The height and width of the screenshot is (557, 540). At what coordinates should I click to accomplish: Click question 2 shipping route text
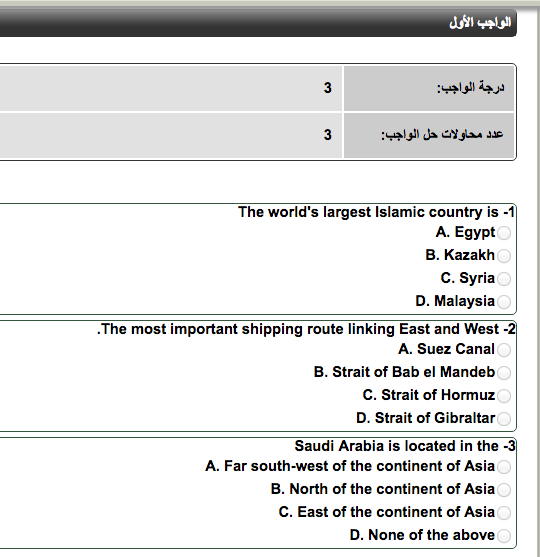[306, 329]
